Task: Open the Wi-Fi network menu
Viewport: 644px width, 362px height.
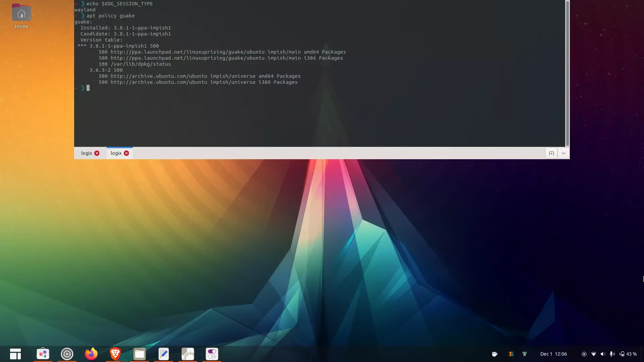Action: point(594,354)
